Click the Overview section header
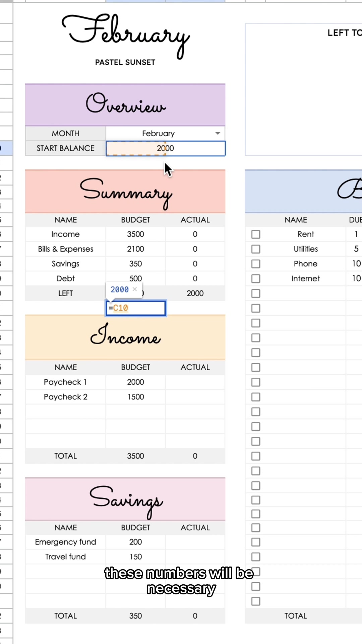 coord(125,105)
